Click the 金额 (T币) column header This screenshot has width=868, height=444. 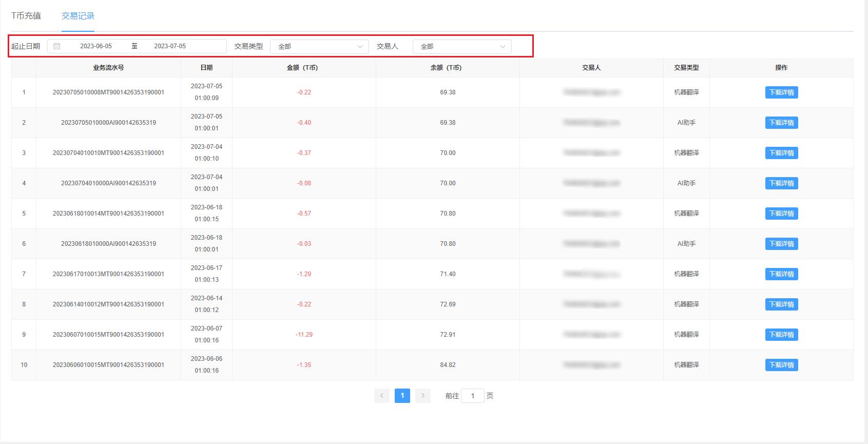(x=302, y=68)
